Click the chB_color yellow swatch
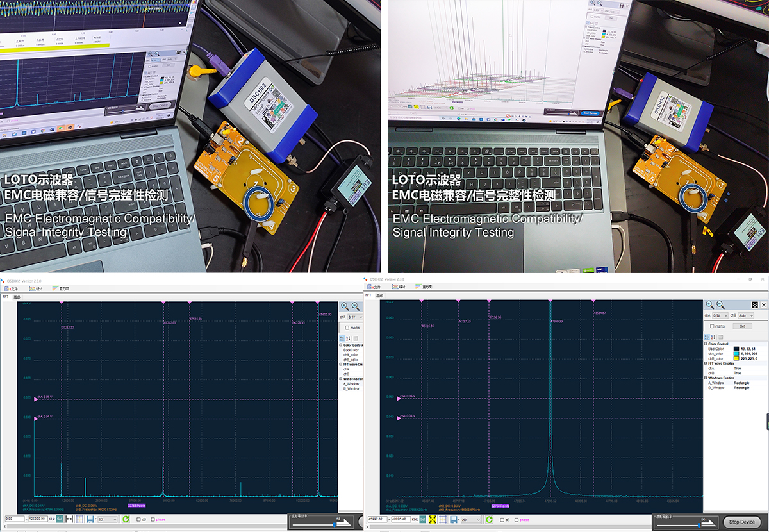This screenshot has height=532, width=769. tap(736, 358)
